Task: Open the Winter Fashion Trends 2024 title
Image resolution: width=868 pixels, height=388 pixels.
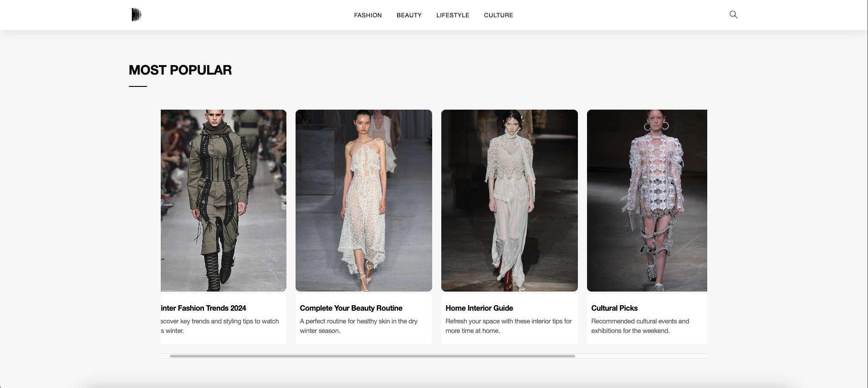Action: coord(204,308)
